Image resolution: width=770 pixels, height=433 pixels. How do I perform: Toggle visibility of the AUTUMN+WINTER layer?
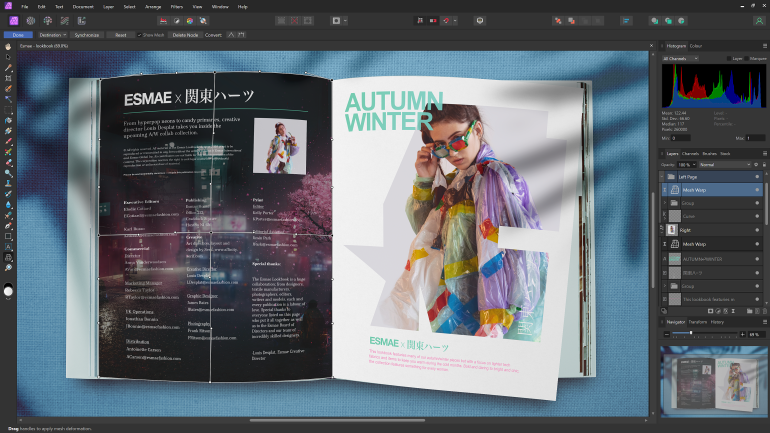(x=757, y=259)
